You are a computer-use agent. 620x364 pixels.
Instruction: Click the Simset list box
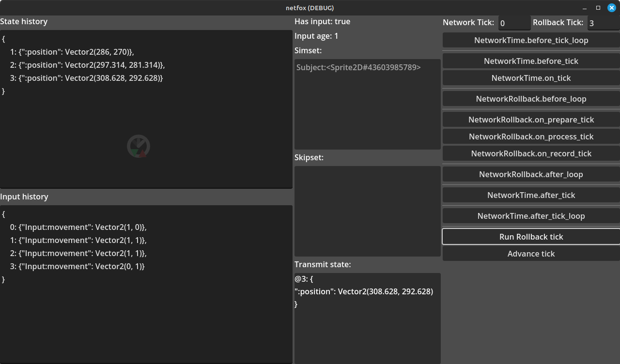(368, 104)
